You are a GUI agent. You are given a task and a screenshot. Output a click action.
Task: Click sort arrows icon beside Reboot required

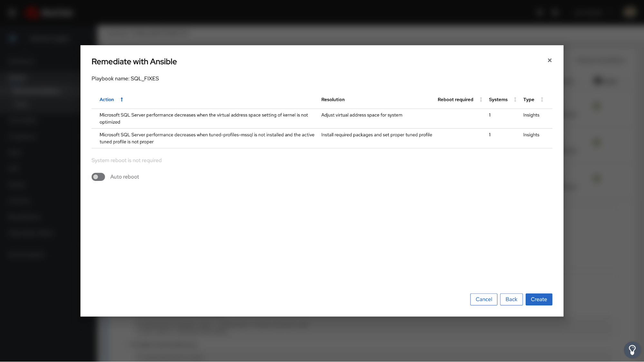[481, 100]
